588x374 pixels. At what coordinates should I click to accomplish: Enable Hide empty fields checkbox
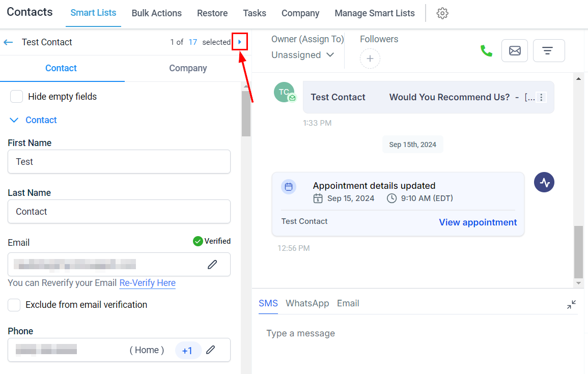(x=17, y=97)
